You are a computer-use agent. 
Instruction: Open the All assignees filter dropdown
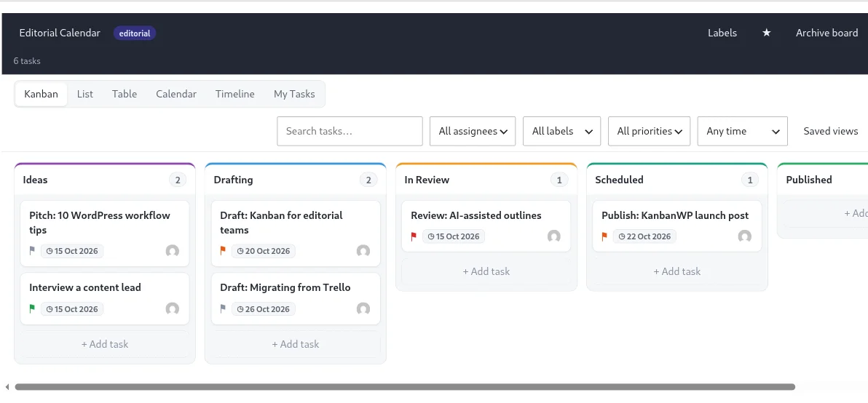(473, 131)
